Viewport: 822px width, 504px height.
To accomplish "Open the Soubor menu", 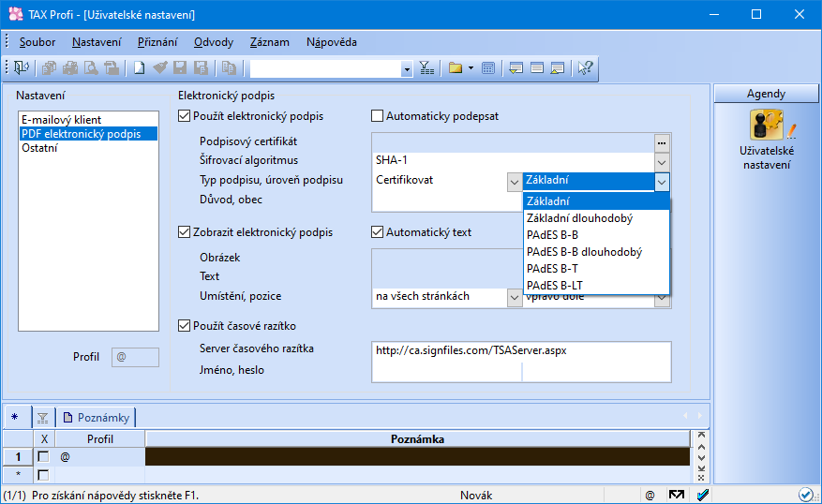I will (x=37, y=42).
